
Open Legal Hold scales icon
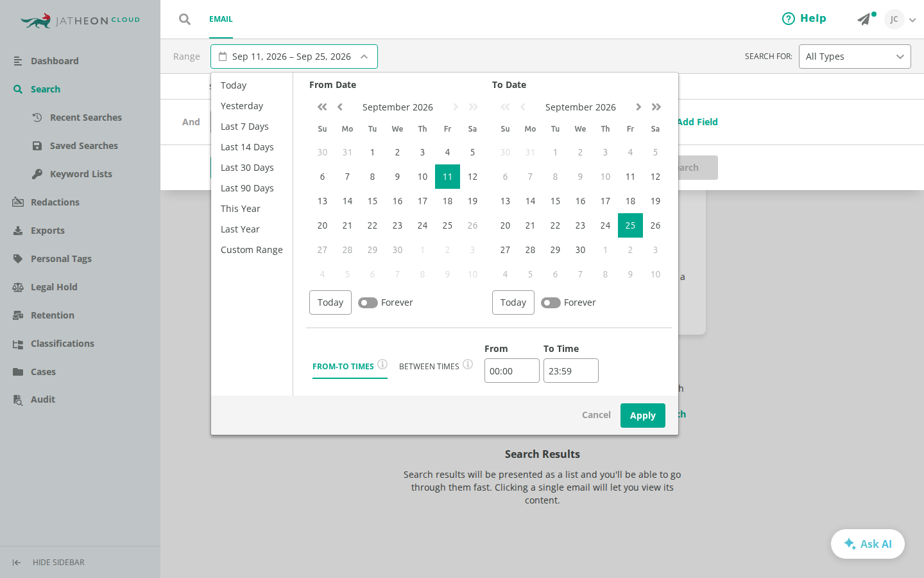(x=18, y=287)
